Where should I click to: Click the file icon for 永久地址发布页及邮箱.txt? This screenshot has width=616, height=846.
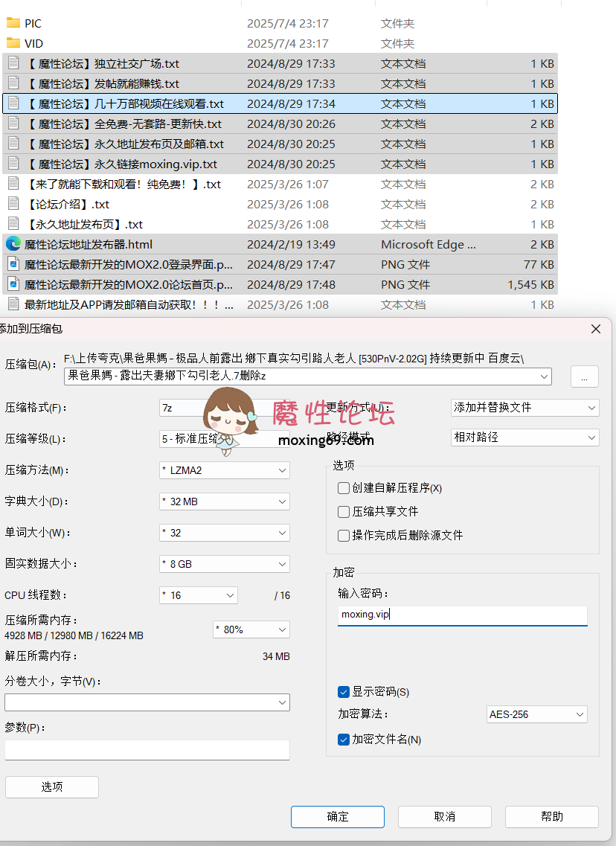tap(13, 144)
